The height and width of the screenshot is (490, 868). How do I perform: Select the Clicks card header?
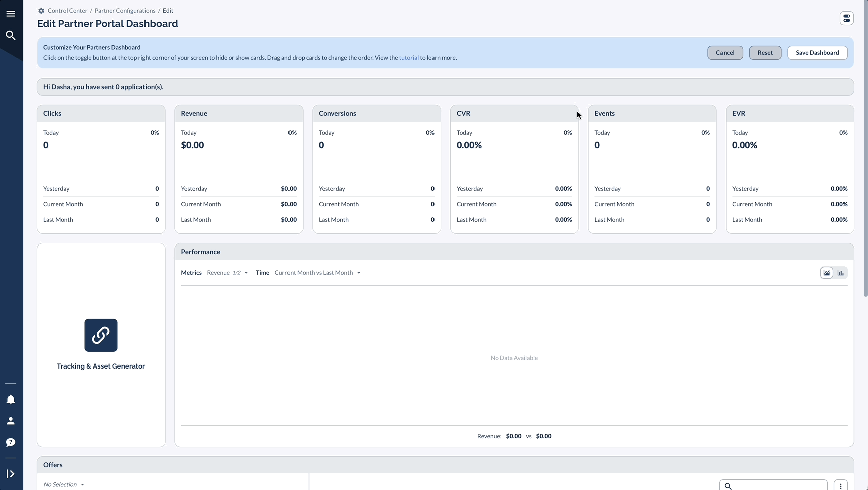click(101, 113)
